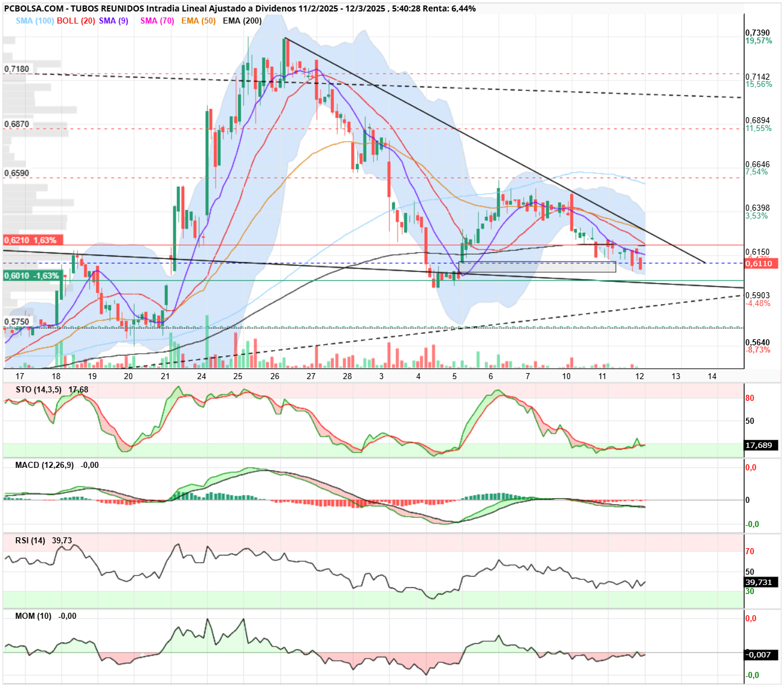The height and width of the screenshot is (687, 784).
Task: Click the 0,6150 axis value
Action: point(757,252)
